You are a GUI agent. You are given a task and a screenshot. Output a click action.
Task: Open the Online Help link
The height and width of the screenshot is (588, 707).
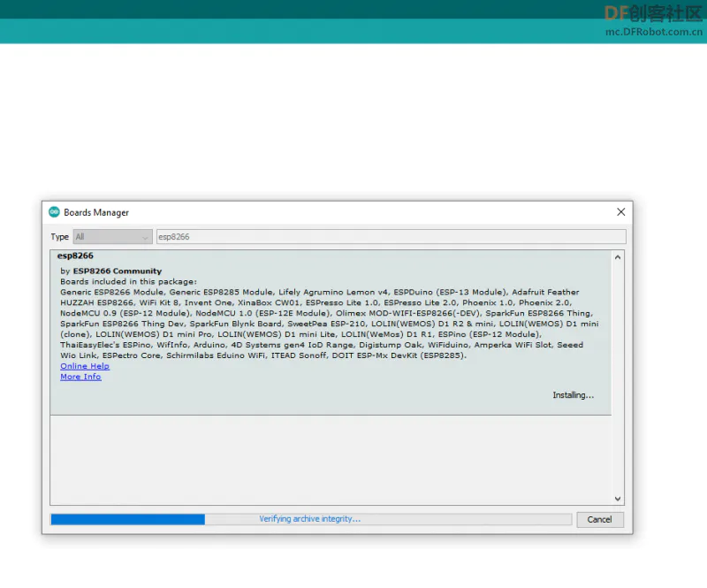85,366
